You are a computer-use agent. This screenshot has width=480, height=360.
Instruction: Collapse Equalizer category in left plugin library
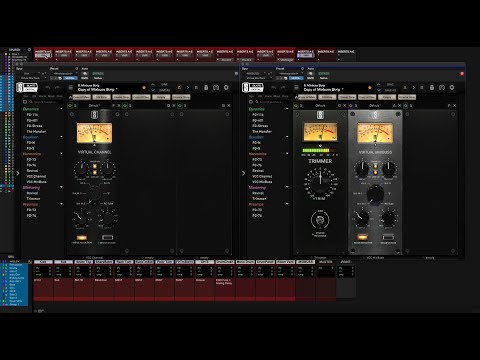click(61, 137)
